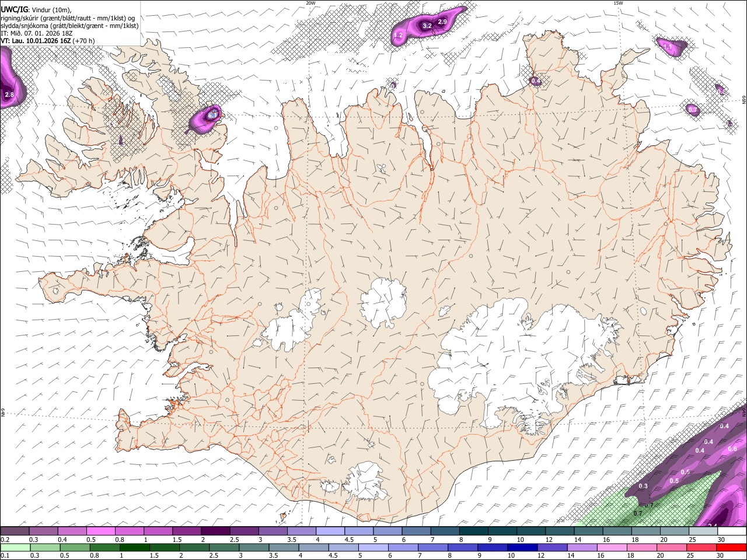Pick the deep blue 10–12 swatch in the lower legend

click(x=523, y=547)
